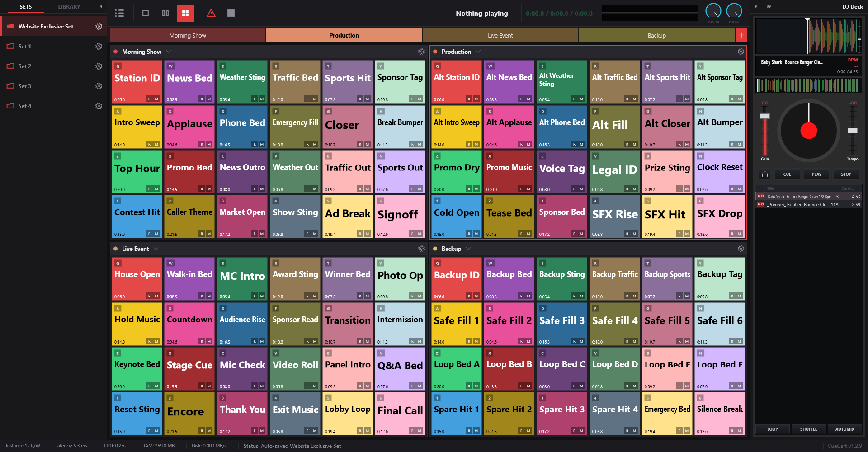Add a new page with plus icon
868x452 pixels.
(741, 35)
